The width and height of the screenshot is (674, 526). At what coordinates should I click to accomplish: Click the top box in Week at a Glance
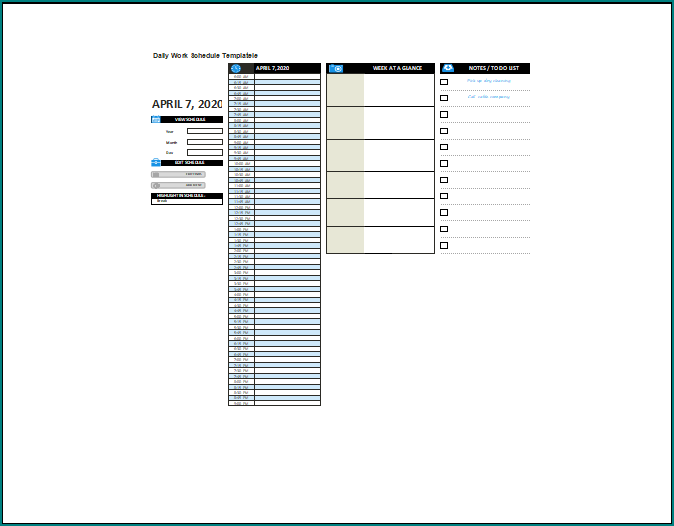coord(380,90)
